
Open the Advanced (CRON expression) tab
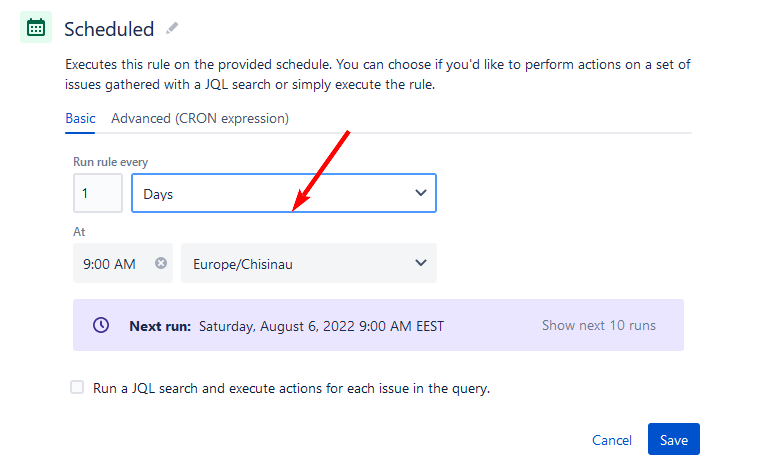[200, 118]
